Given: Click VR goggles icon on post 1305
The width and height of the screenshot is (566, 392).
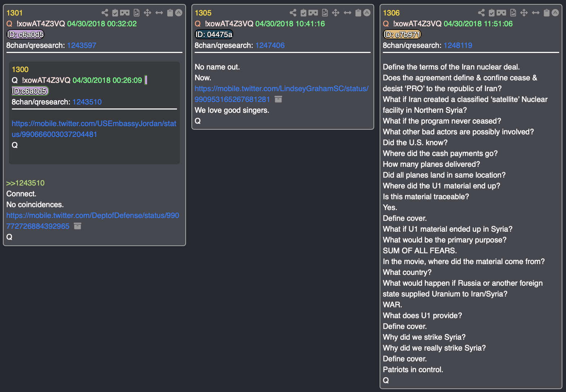Looking at the screenshot, I should click(313, 13).
